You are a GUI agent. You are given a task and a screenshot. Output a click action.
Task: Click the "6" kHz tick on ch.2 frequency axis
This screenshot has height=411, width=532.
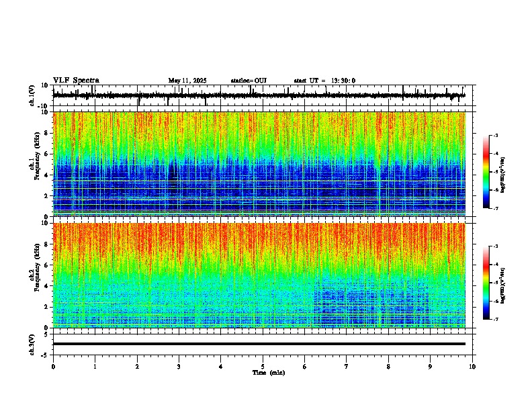[x=47, y=265]
